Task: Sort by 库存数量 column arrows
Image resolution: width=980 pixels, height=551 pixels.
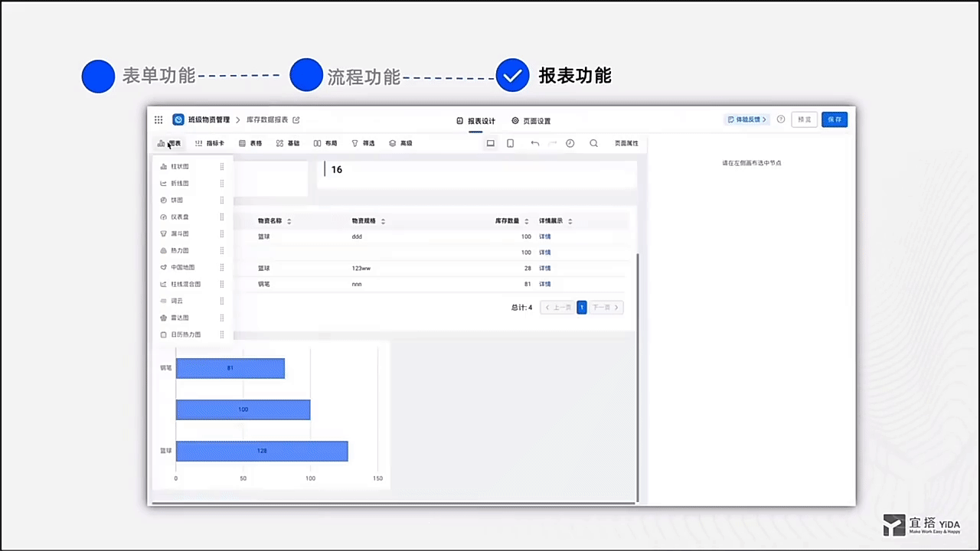Action: pos(527,221)
